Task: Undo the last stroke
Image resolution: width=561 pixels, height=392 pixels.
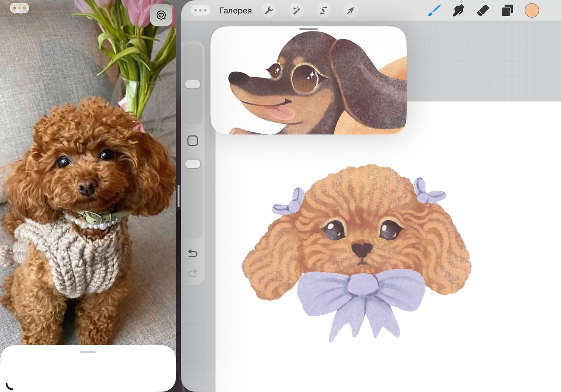Action: click(x=192, y=253)
